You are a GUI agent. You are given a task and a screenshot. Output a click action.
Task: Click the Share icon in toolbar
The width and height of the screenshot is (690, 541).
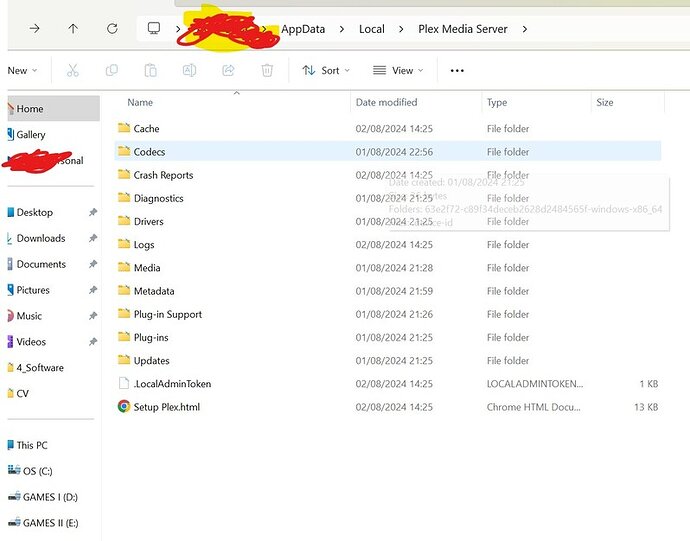pos(228,70)
